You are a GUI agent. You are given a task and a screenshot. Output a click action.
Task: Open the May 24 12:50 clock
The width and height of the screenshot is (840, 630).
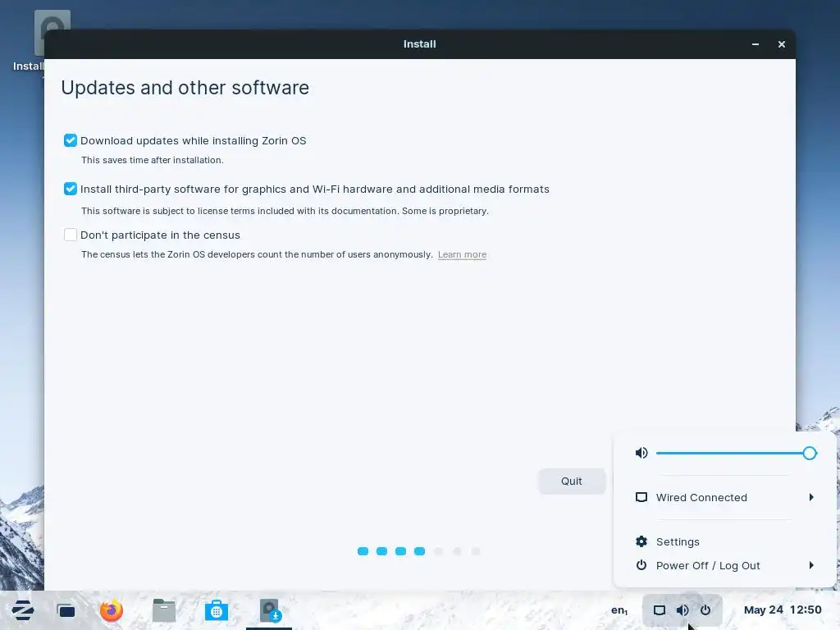782,609
